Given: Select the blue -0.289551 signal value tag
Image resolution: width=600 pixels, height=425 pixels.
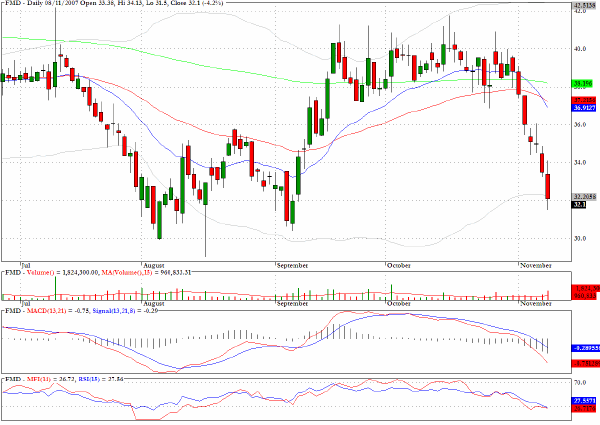Looking at the screenshot, I should pyautogui.click(x=585, y=348).
